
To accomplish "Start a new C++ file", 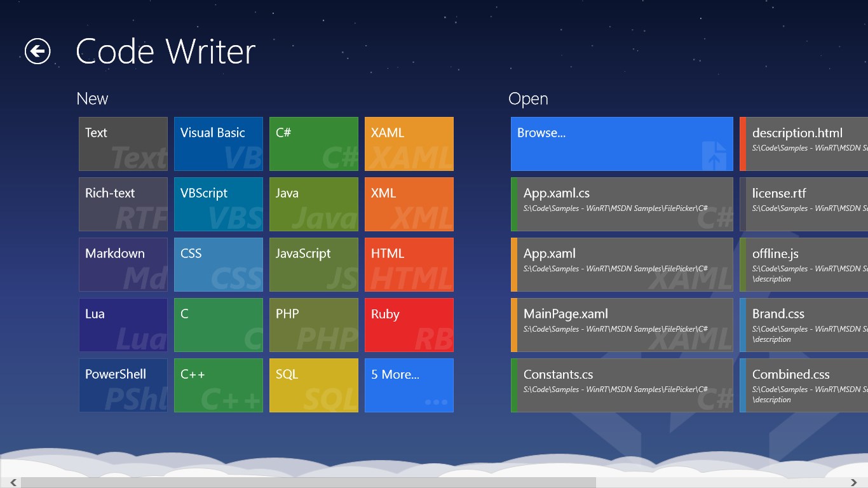I will [219, 385].
